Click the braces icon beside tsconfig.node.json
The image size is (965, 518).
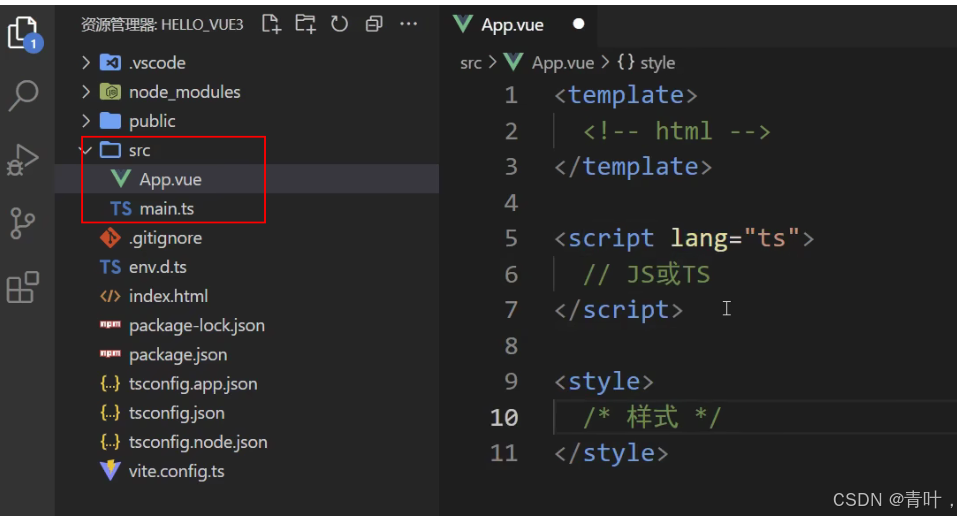110,442
